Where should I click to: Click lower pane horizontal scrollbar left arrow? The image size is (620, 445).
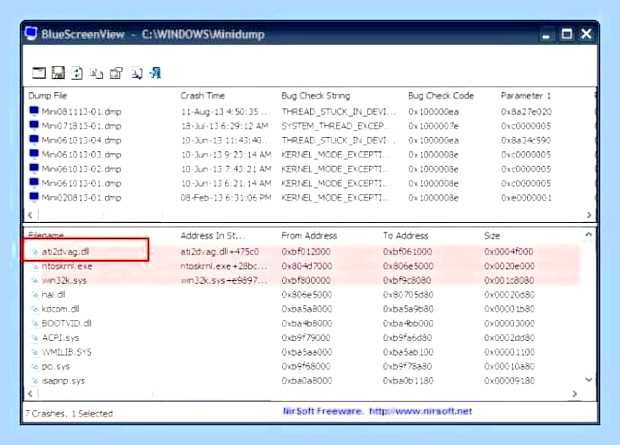point(30,394)
